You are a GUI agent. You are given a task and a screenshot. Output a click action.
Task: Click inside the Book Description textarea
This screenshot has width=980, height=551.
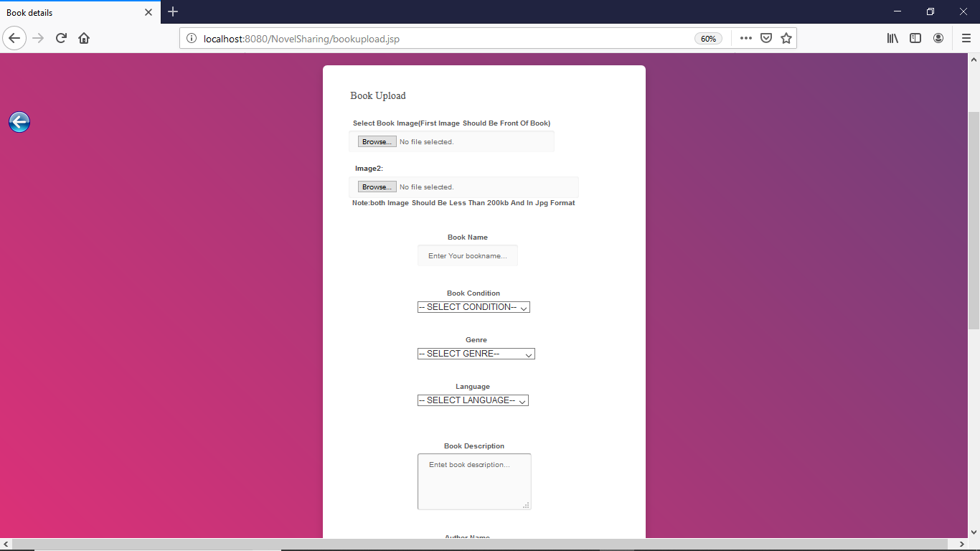tap(474, 481)
